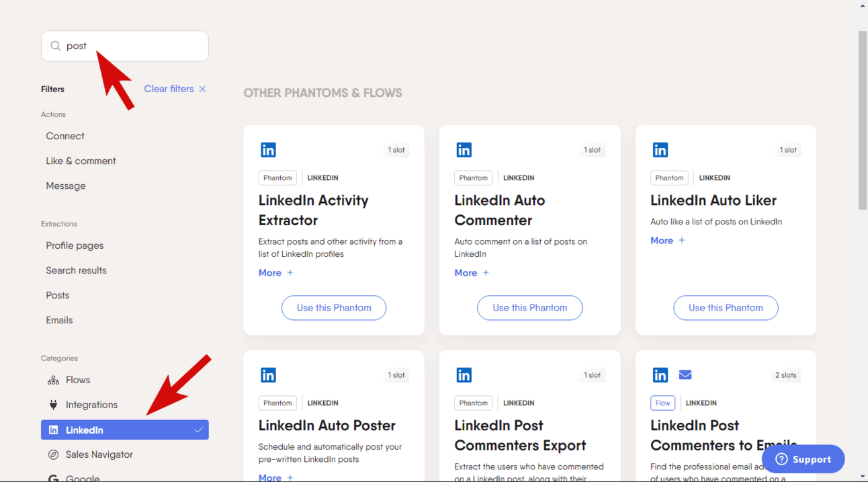Toggle off the LinkedIn category filter

(124, 430)
